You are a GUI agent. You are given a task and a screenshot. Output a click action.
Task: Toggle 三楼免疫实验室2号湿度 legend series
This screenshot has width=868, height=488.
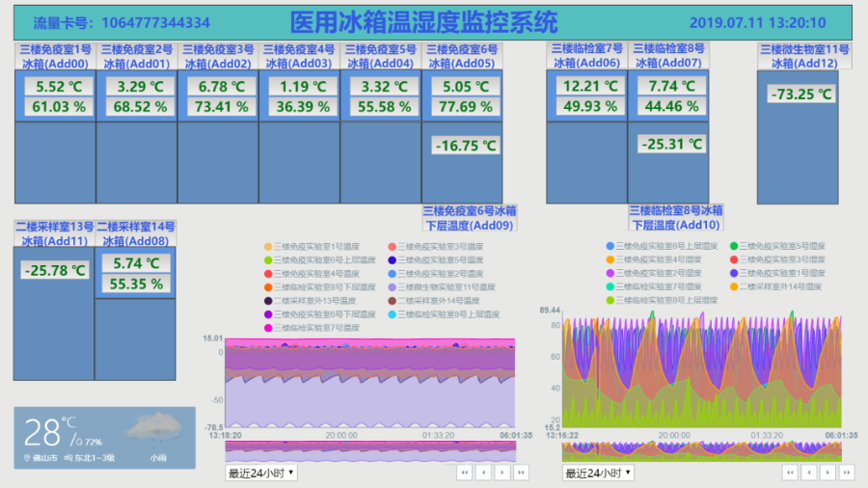(654, 273)
